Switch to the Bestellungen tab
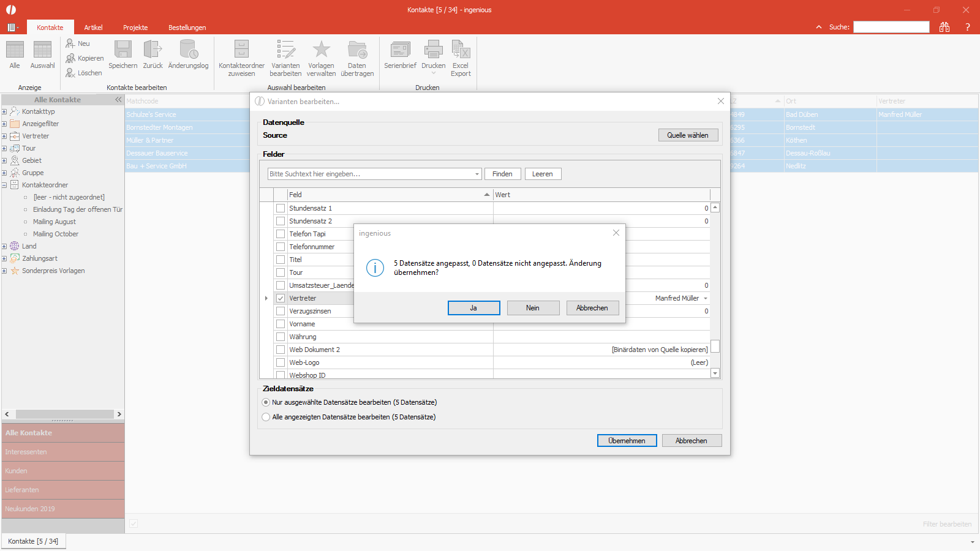The image size is (980, 551). tap(187, 28)
